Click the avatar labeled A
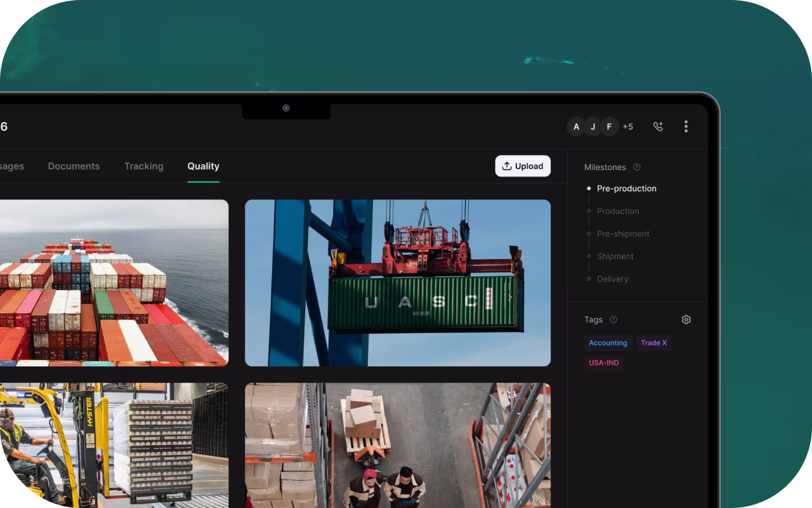 (x=576, y=126)
